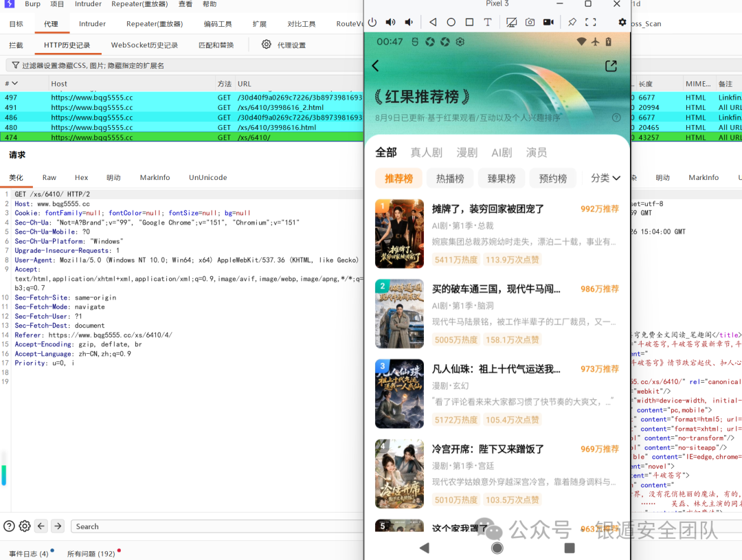The image size is (742, 560).
Task: Tap the 臻果榜 ranking button
Action: coord(502,179)
